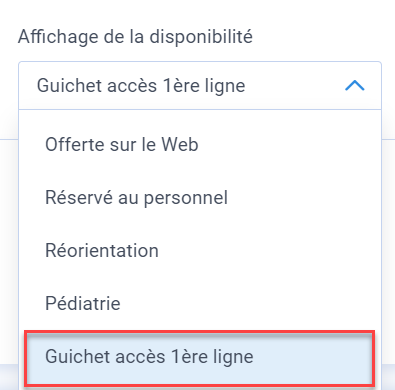Click the selected value text in the dropdown header
This screenshot has width=395, height=390.
pyautogui.click(x=141, y=86)
